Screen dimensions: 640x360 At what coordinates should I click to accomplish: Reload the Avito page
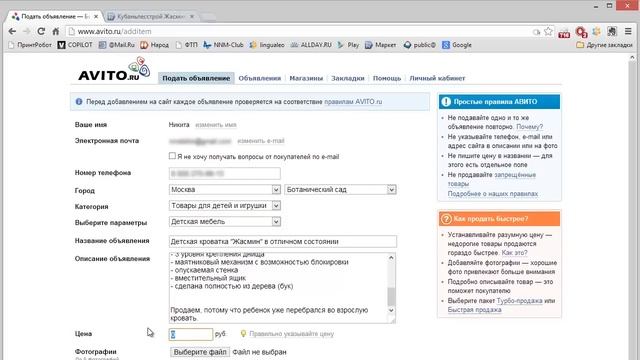tap(41, 31)
